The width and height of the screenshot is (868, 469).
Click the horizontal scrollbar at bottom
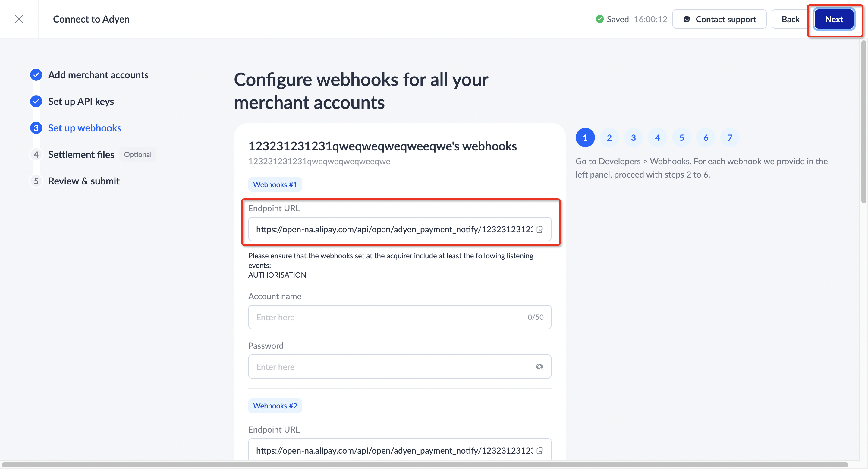click(425, 464)
